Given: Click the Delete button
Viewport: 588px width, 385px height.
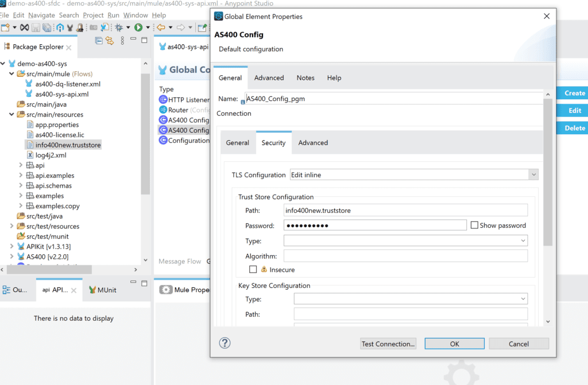Looking at the screenshot, I should (572, 128).
